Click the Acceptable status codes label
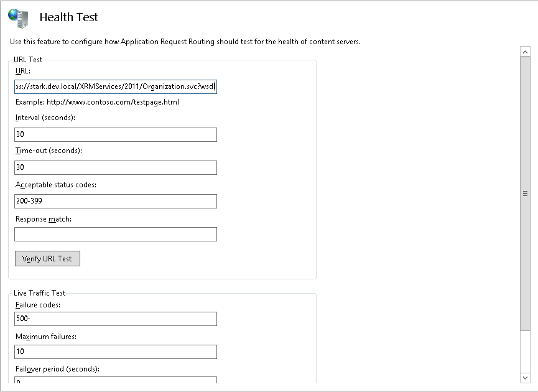This screenshot has height=392, width=538. 55,185
